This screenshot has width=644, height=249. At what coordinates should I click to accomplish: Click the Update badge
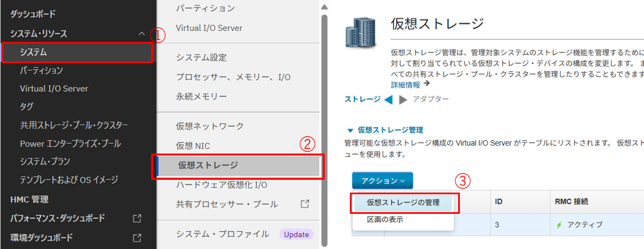[x=296, y=234]
